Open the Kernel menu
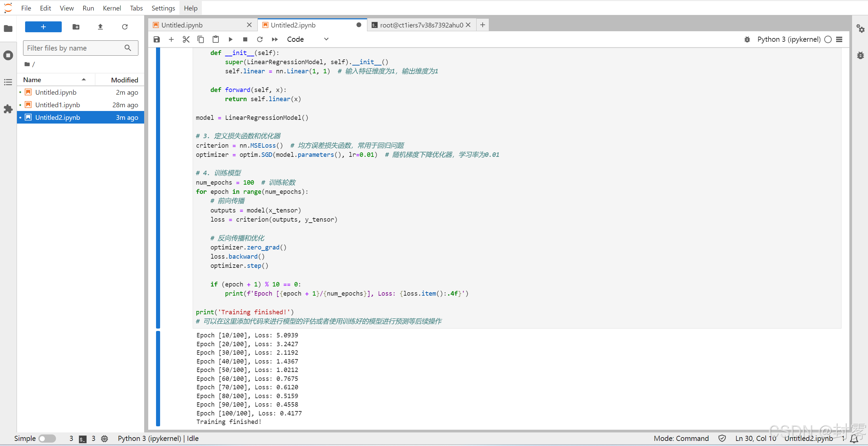The height and width of the screenshot is (446, 868). 112,8
